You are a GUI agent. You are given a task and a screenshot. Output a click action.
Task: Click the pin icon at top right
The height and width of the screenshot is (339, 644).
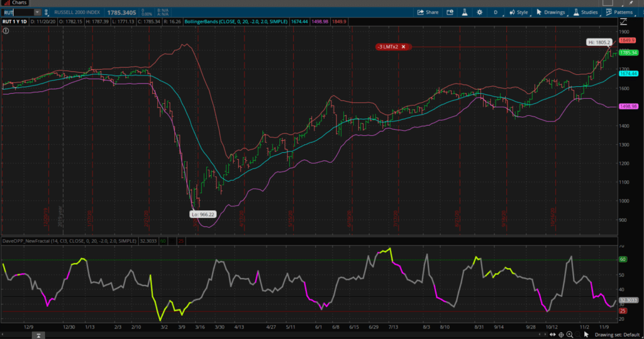pos(631,3)
